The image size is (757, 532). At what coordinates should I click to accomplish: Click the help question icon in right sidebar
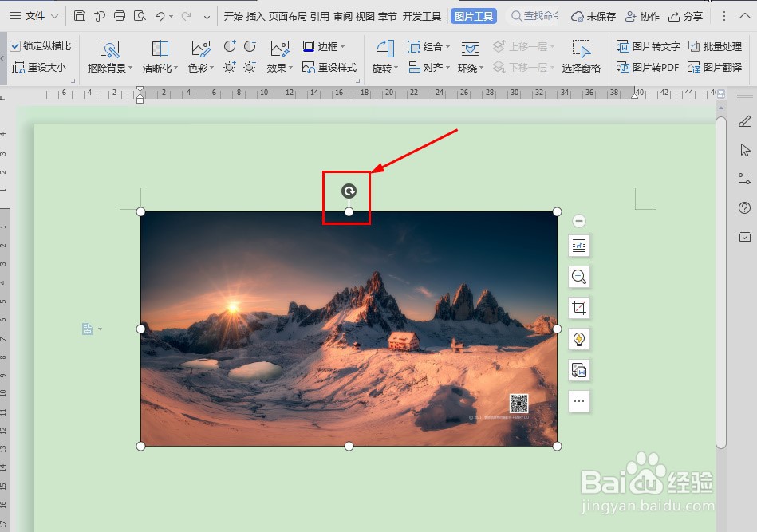click(744, 207)
